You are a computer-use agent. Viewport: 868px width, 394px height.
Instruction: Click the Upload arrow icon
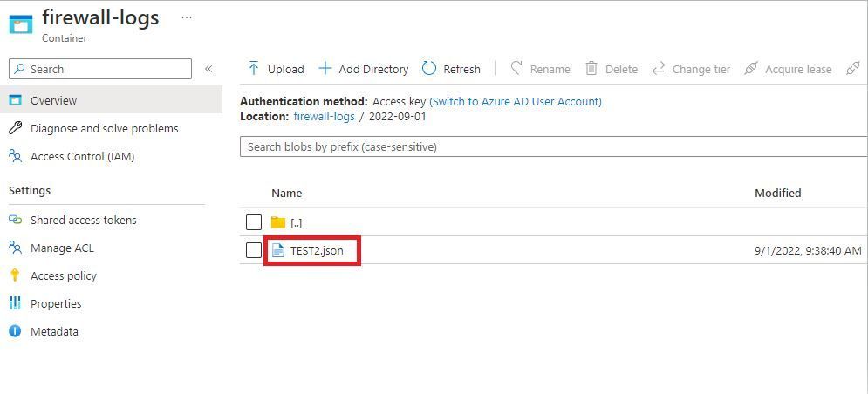coord(254,69)
